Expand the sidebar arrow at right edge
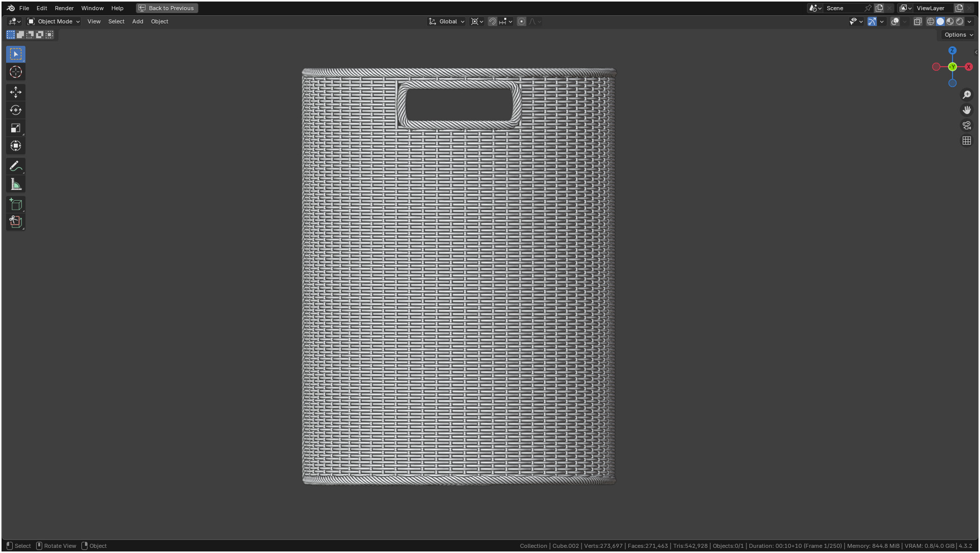980x553 pixels. click(975, 52)
